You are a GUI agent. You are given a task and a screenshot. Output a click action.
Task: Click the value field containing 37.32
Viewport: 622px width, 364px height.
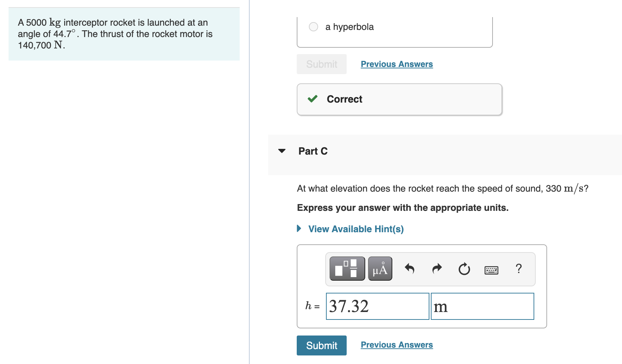pos(378,306)
